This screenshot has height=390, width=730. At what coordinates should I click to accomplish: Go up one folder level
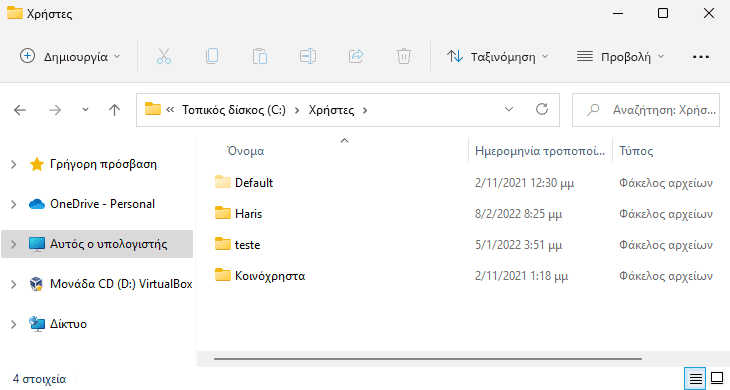tap(115, 110)
